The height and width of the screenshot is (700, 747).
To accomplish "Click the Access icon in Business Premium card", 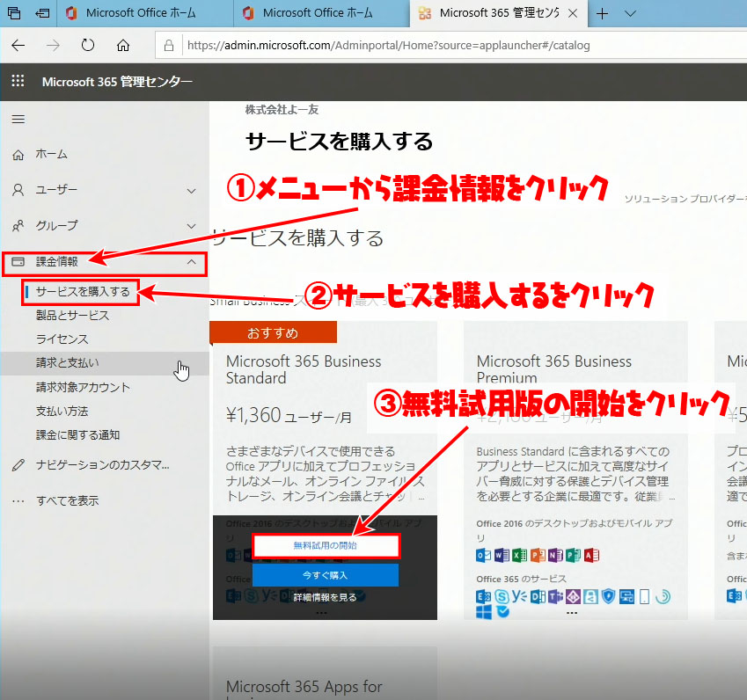I will pyautogui.click(x=591, y=555).
